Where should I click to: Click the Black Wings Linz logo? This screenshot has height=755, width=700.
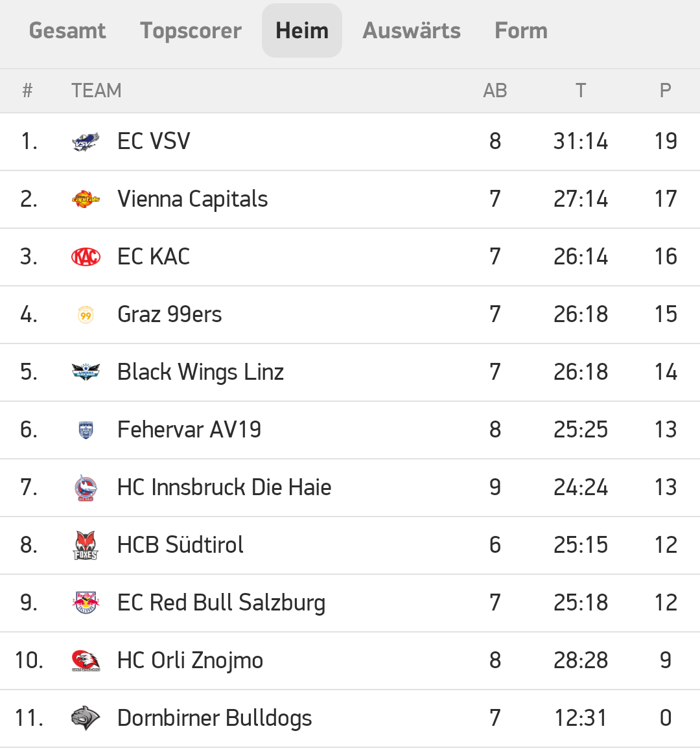(x=86, y=372)
